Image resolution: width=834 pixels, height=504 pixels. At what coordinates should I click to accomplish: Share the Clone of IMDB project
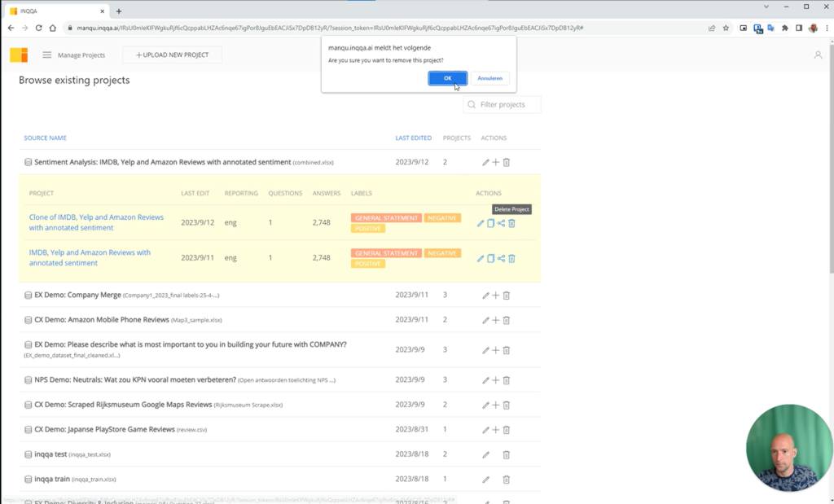[501, 223]
